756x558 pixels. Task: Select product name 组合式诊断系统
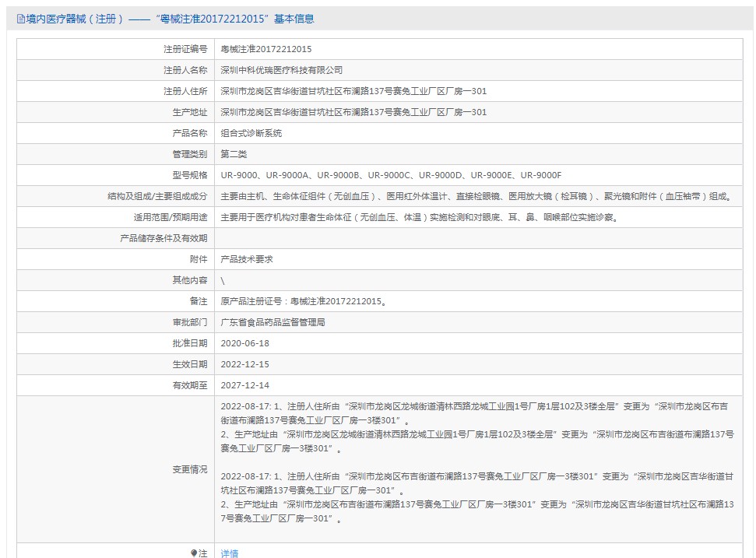pyautogui.click(x=251, y=134)
